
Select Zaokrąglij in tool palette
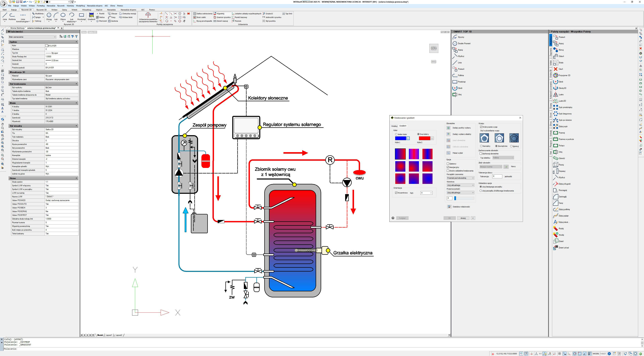560,197
